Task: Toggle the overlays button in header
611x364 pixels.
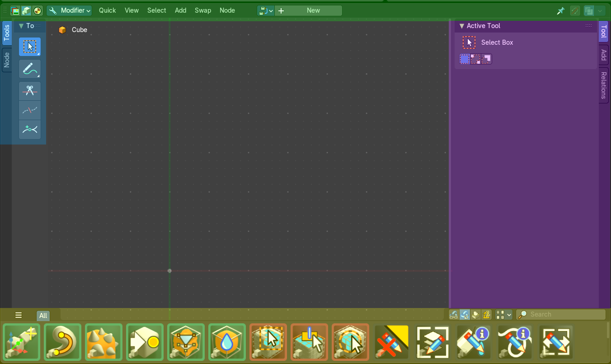Action: click(589, 11)
